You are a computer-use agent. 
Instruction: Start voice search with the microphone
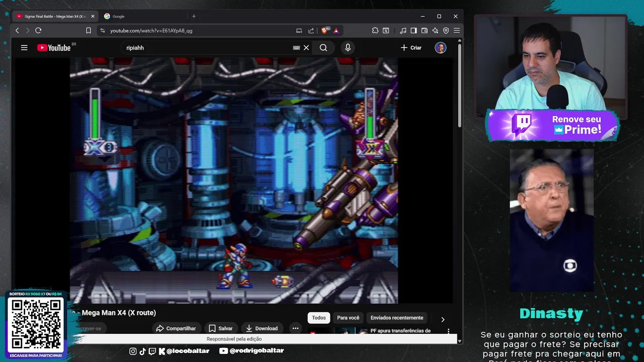click(x=348, y=48)
